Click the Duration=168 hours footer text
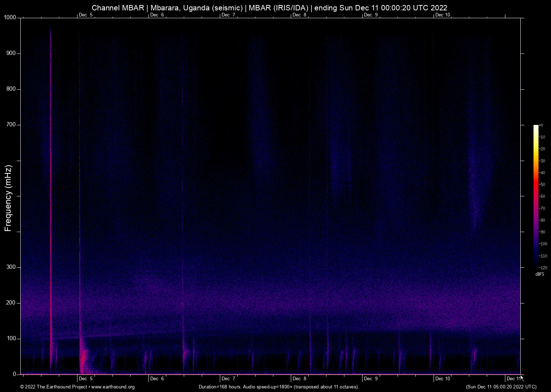551x392 pixels. [278, 387]
